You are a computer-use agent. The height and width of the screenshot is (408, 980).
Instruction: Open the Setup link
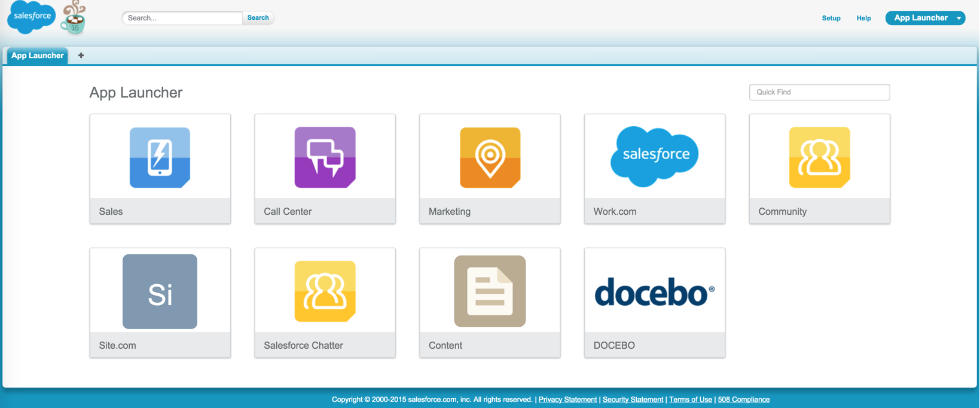831,18
